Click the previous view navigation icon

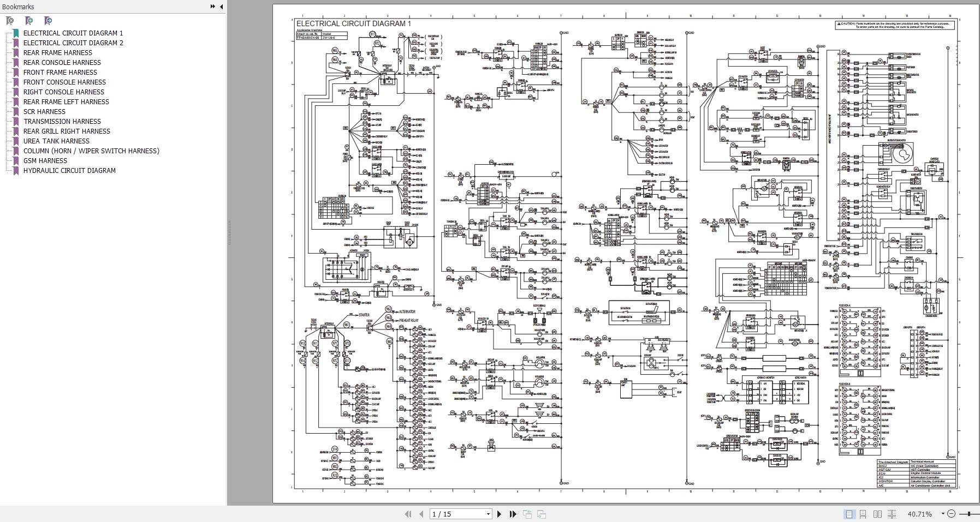click(x=527, y=514)
